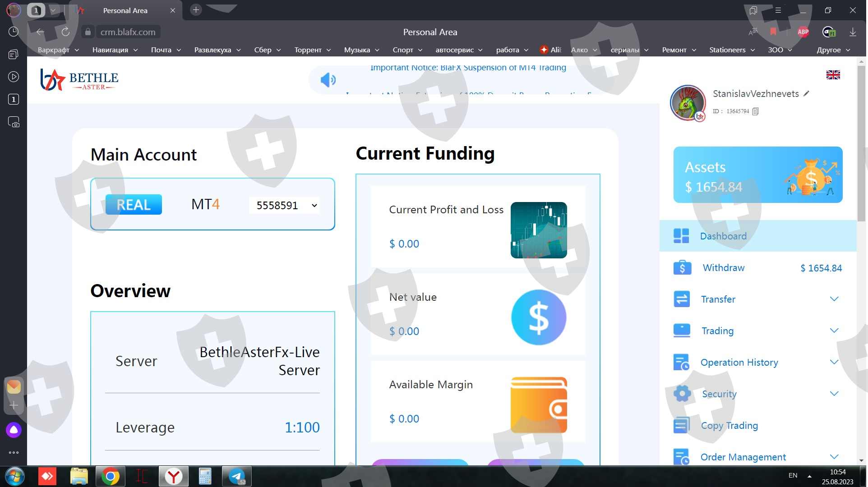Click the browser downloads arrow icon
Viewport: 868px width, 487px height.
tap(853, 32)
